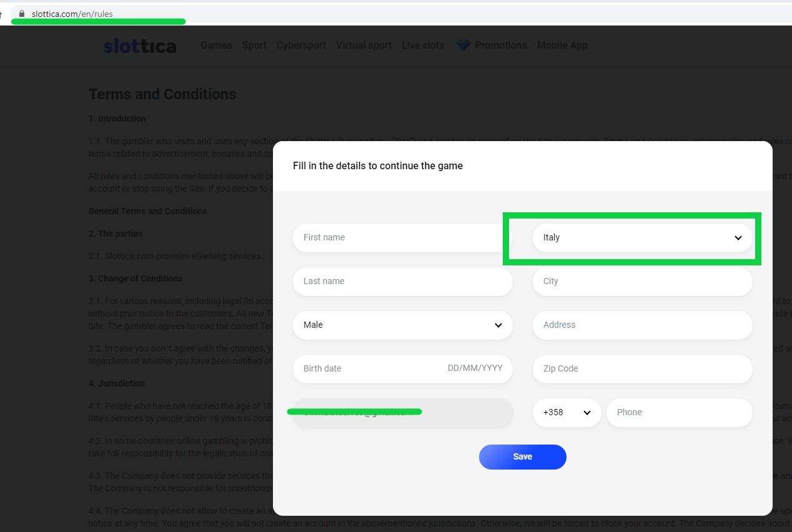This screenshot has height=532, width=792.
Task: Click the Phone number field
Action: pyautogui.click(x=679, y=413)
